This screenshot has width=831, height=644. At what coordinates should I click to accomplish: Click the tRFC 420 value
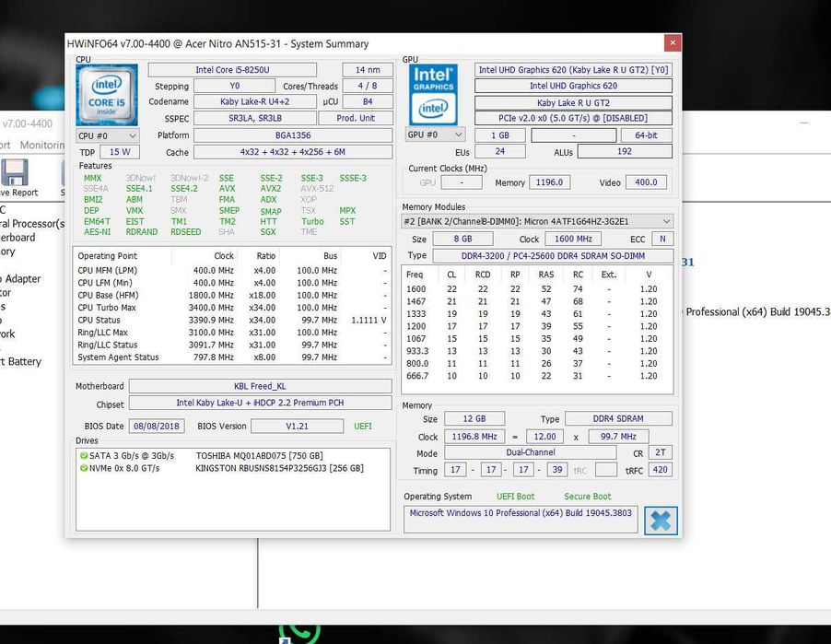(x=660, y=470)
